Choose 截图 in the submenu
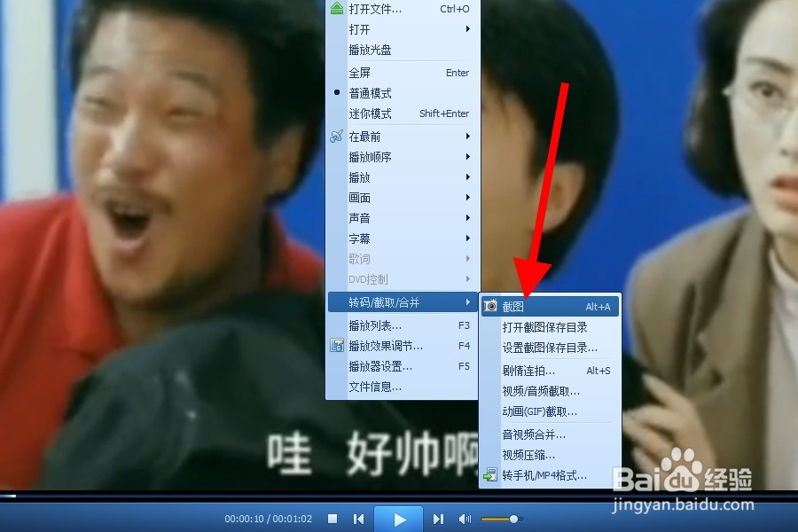798x532 pixels. click(x=550, y=307)
